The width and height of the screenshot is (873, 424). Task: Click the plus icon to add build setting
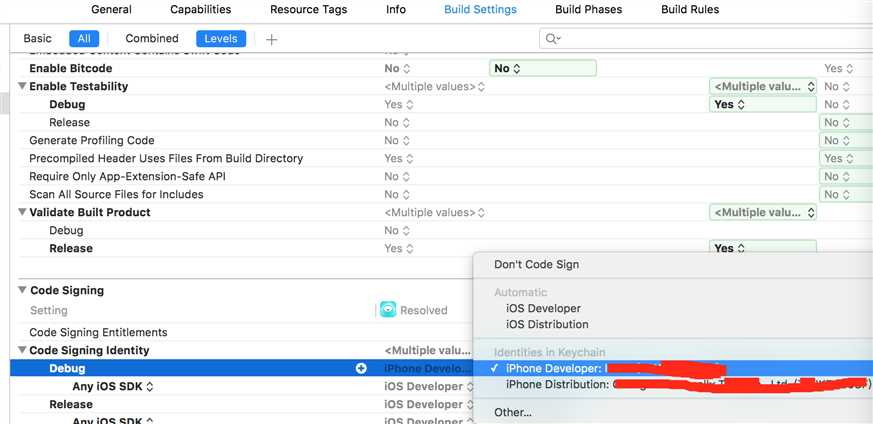pyautogui.click(x=271, y=39)
